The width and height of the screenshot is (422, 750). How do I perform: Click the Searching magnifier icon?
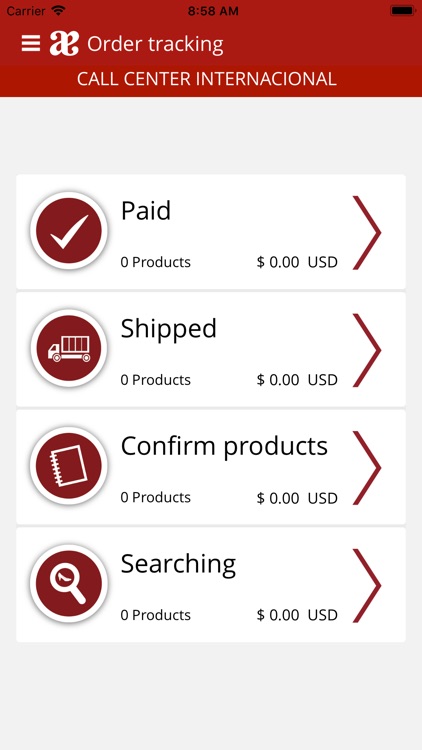(69, 584)
